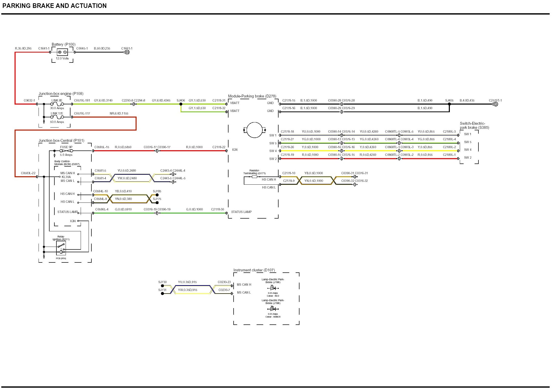
Task: Click the Junction box-Central (P101) label
Action: click(x=61, y=141)
